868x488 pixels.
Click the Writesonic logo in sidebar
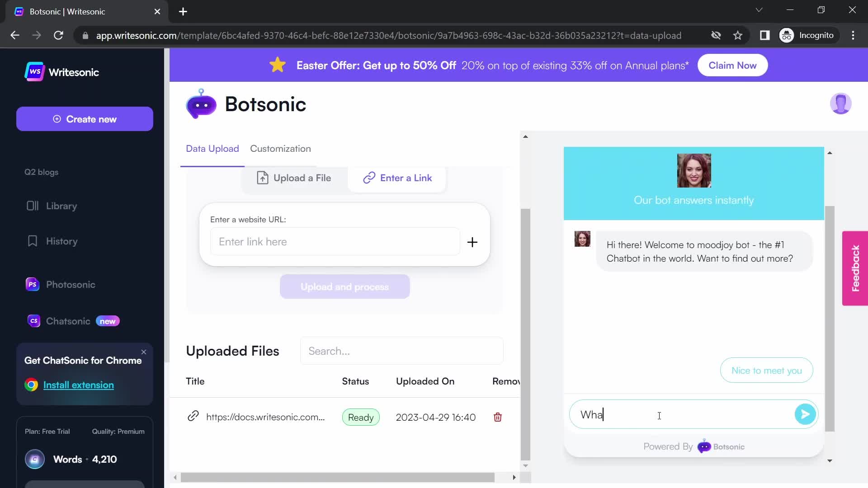click(x=62, y=72)
